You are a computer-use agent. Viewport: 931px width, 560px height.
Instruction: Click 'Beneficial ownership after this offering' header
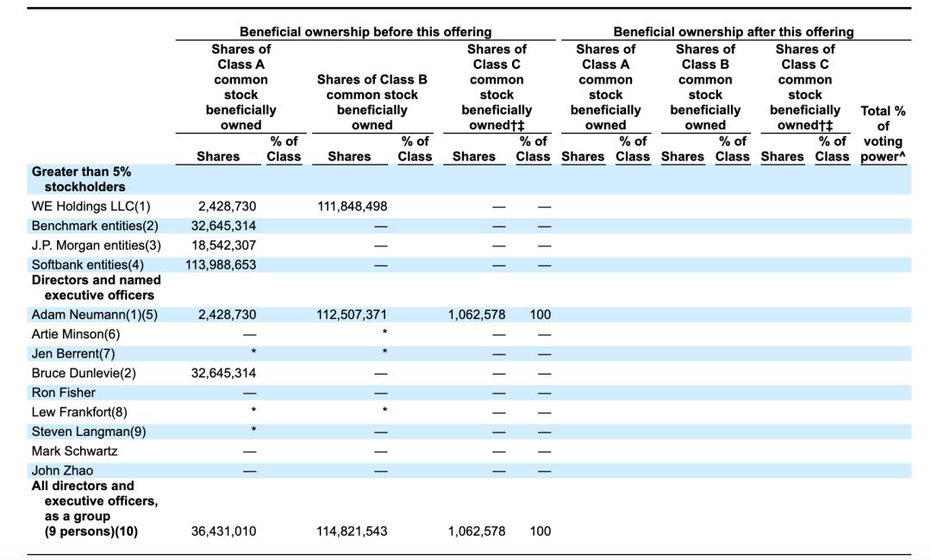[x=734, y=32]
